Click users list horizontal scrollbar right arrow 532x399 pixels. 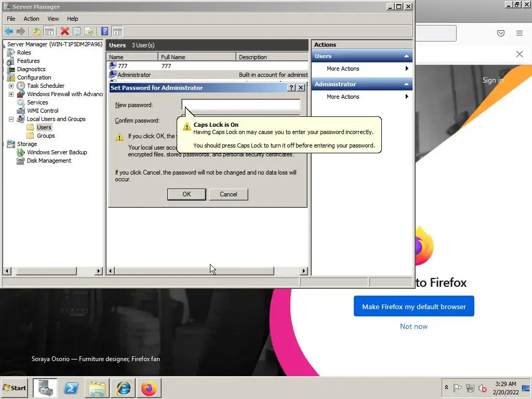point(304,271)
